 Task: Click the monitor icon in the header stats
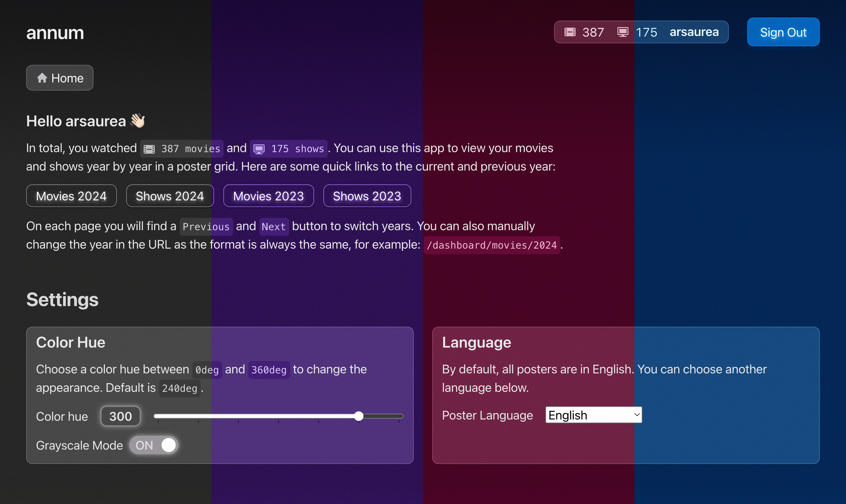pos(623,32)
